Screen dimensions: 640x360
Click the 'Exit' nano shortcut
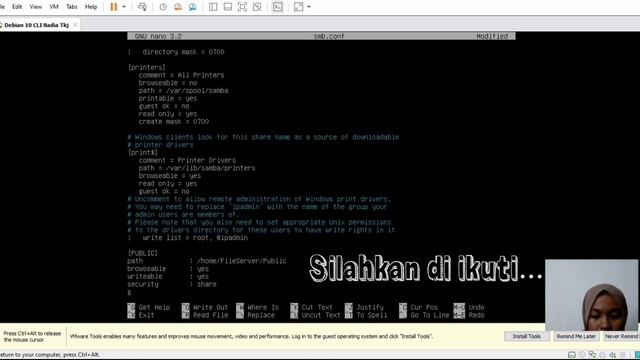(x=141, y=315)
